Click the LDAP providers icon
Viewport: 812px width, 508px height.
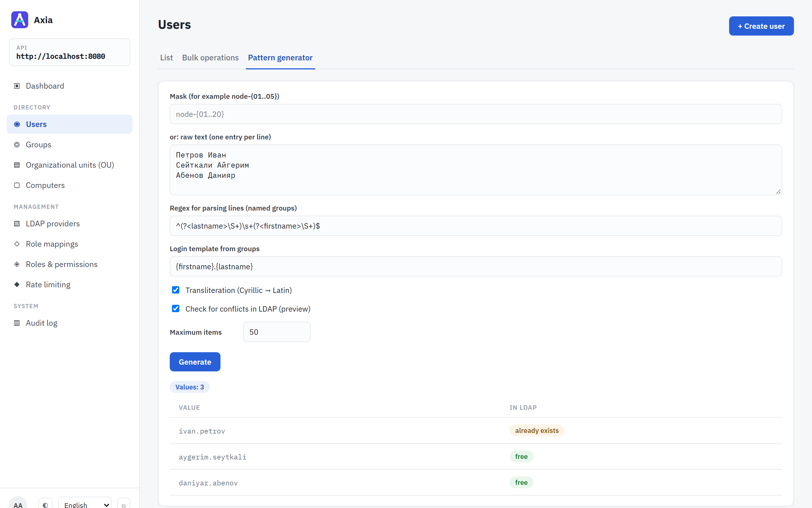[x=17, y=224]
